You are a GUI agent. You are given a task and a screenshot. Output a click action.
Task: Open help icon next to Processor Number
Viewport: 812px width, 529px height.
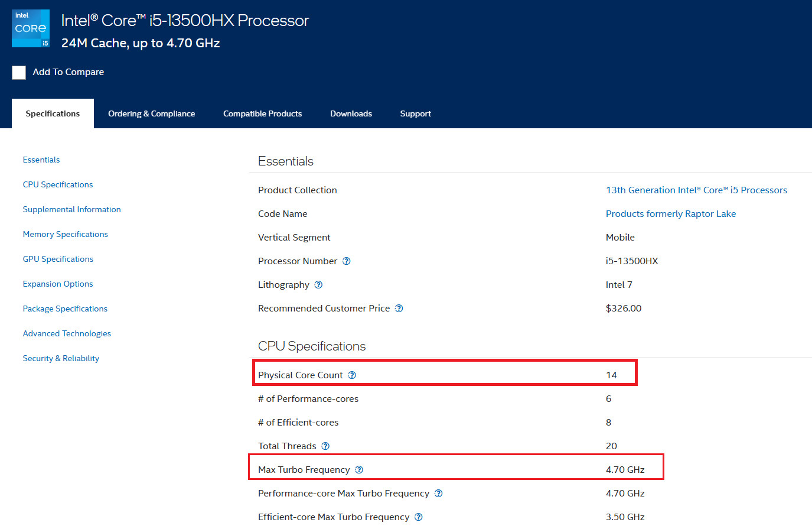coord(347,261)
